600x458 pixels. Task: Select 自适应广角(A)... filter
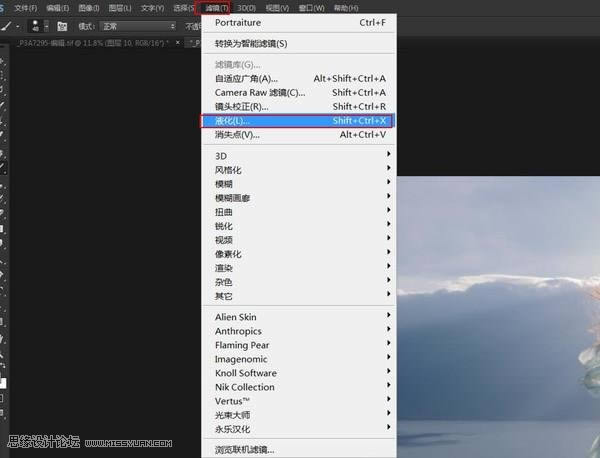(298, 79)
